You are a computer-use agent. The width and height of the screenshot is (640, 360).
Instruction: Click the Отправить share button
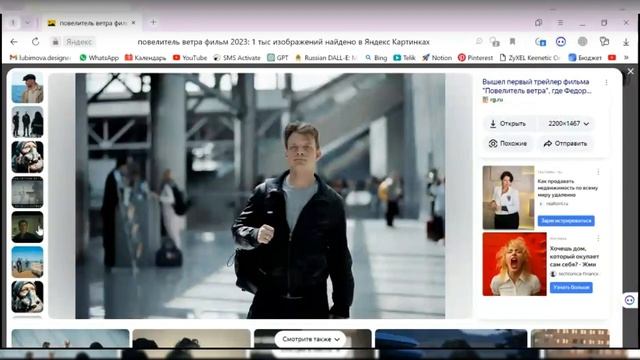coord(565,144)
